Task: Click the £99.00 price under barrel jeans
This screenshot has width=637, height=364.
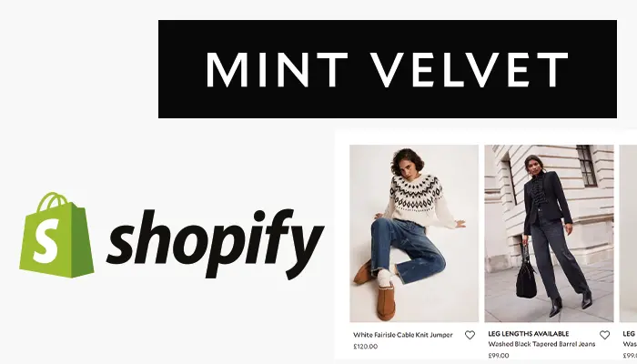Action: (498, 356)
